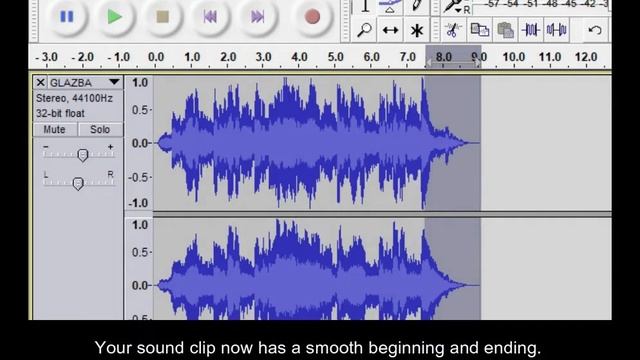Click the recording level meter scale

point(541,5)
